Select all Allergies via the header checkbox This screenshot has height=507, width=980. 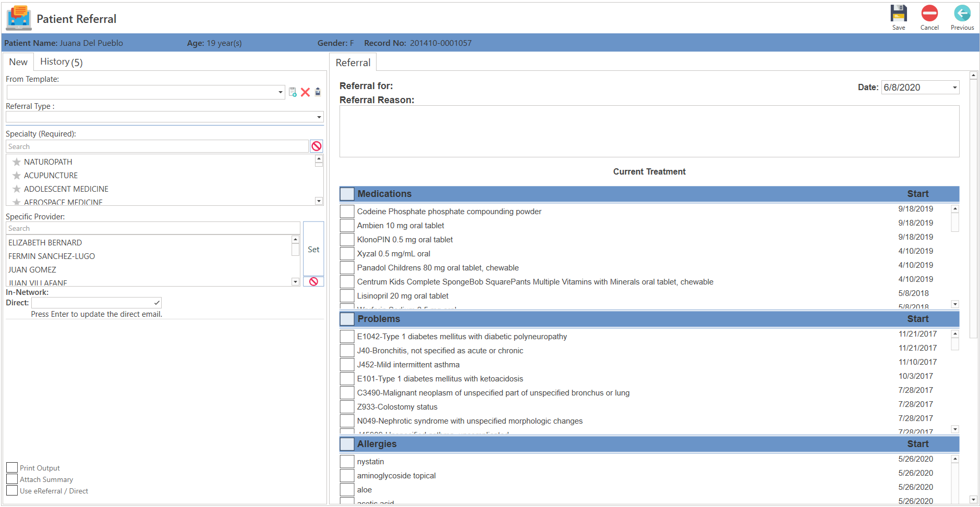point(347,444)
